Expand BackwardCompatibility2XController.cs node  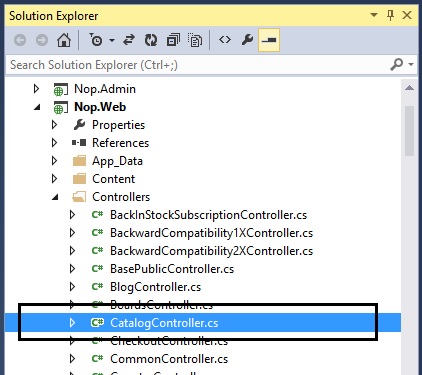click(72, 251)
